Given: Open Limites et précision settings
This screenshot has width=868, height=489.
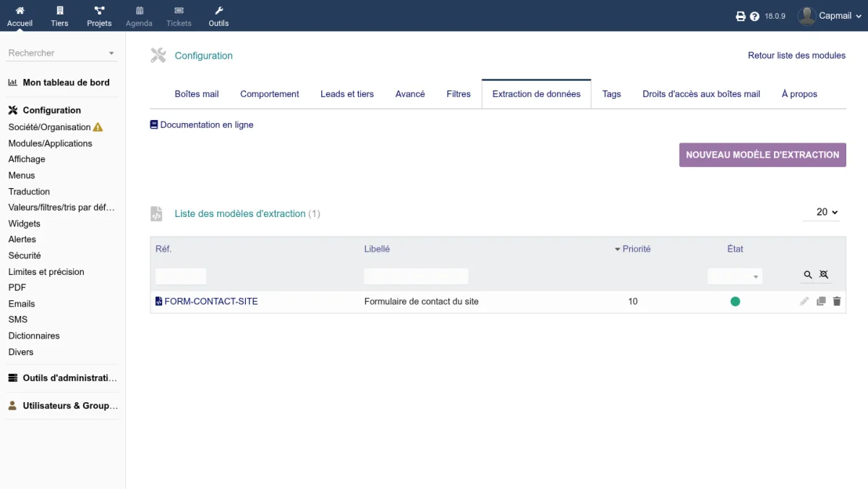Looking at the screenshot, I should click(46, 272).
